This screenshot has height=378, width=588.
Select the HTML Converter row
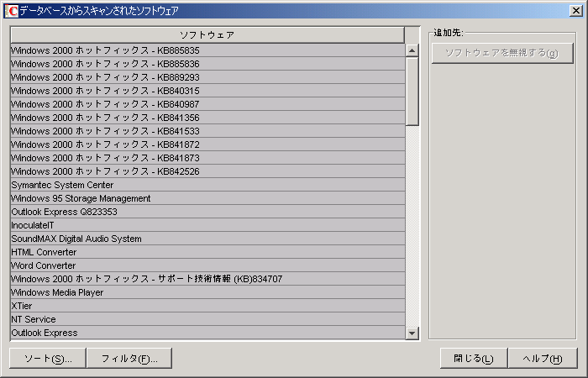(207, 252)
